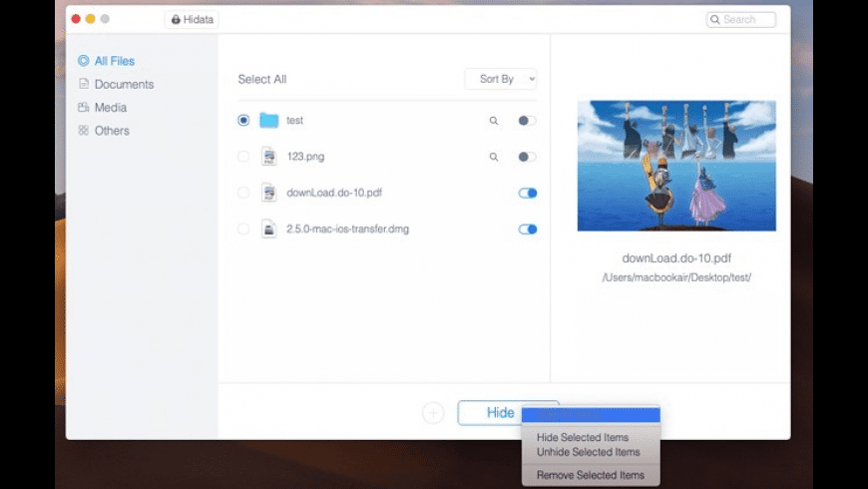Select the 2.5.0-mac-ios-transfer.dmg row checkbox

(x=243, y=229)
